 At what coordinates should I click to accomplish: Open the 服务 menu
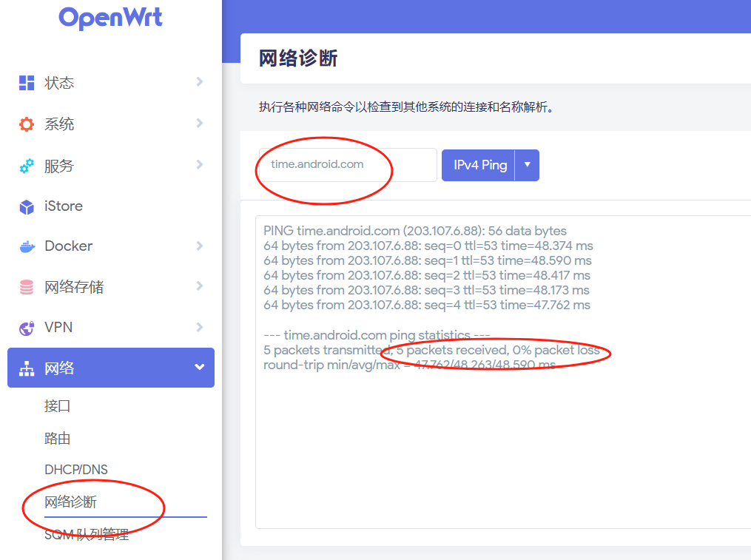point(111,166)
